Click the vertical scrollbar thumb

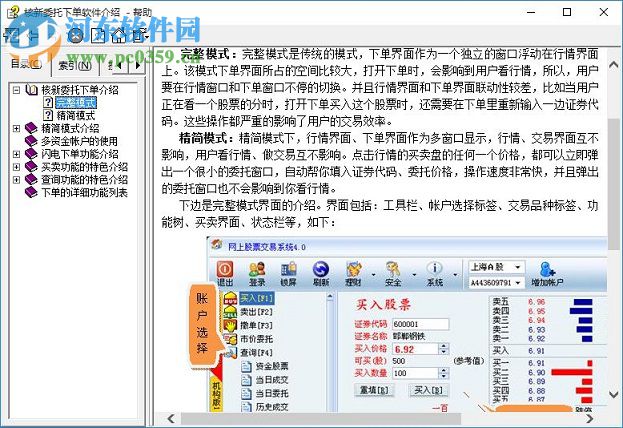pyautogui.click(x=613, y=184)
